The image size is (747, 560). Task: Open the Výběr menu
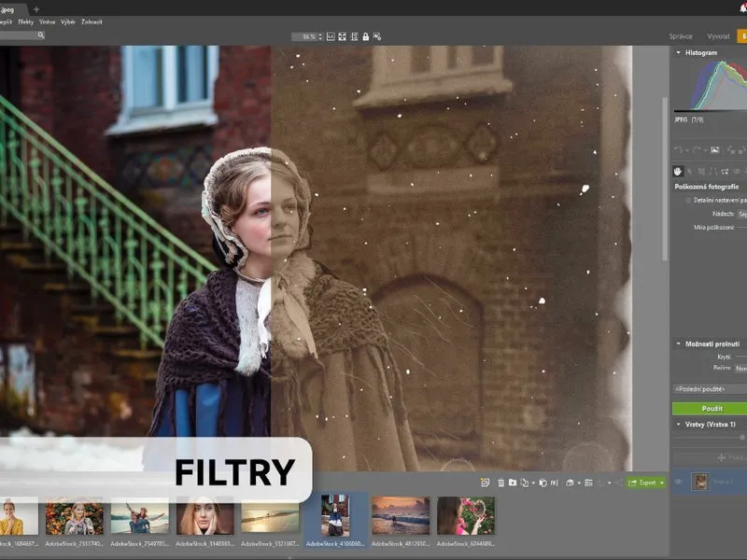pos(68,21)
